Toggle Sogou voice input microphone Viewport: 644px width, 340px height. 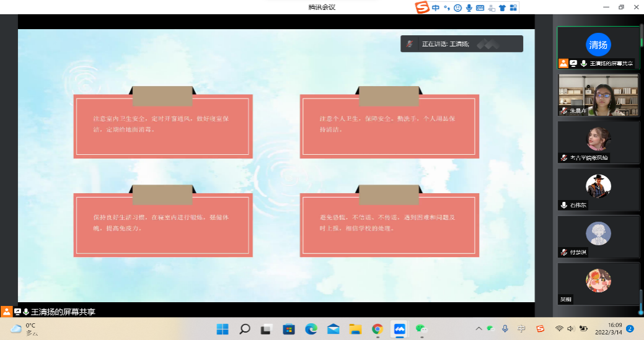coord(469,8)
